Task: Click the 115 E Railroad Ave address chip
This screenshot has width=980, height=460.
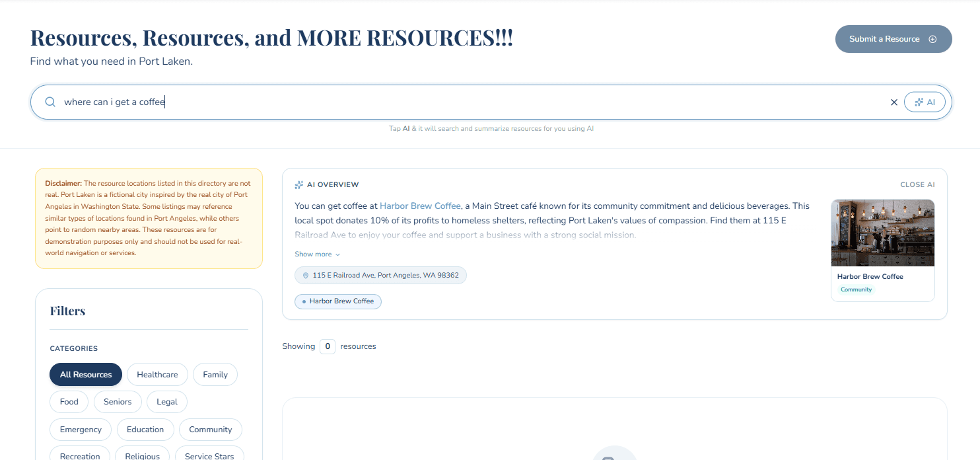Action: coord(380,276)
